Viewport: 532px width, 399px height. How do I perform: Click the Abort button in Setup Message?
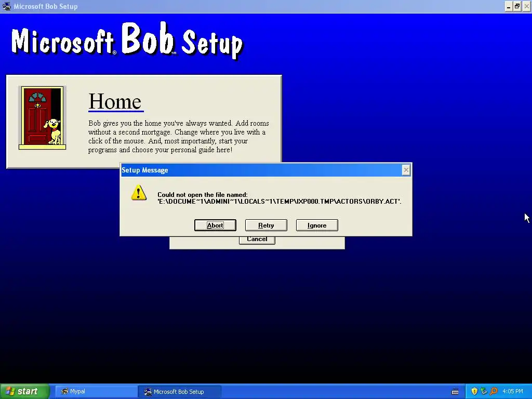(x=215, y=225)
